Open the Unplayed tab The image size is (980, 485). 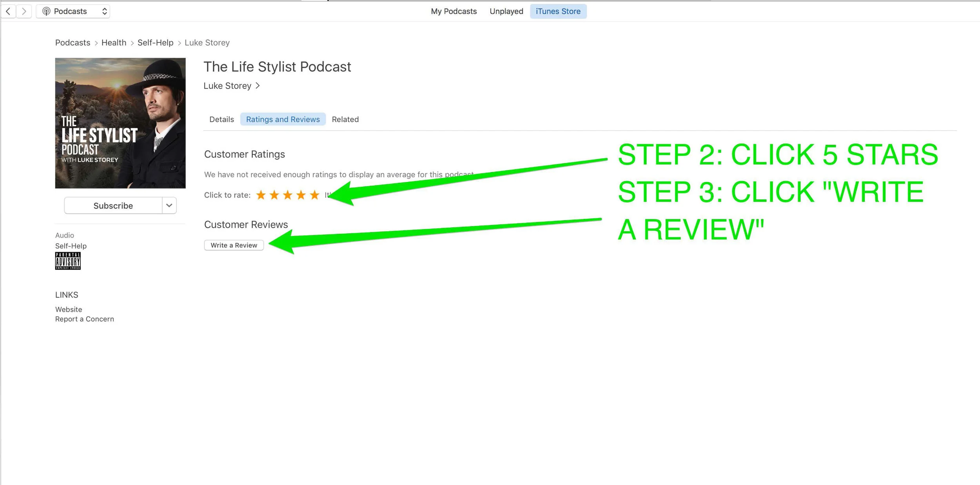click(506, 11)
